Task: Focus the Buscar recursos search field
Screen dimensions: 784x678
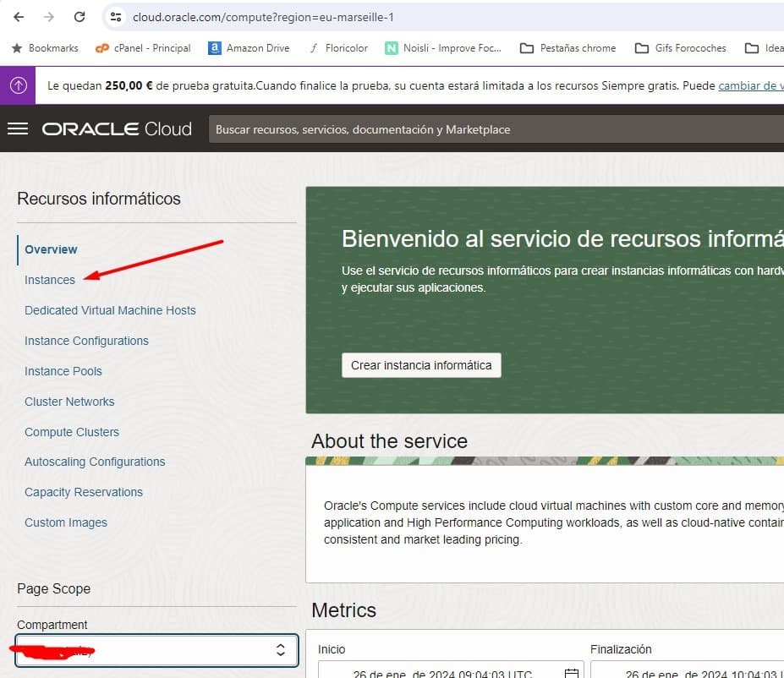Action: point(496,129)
